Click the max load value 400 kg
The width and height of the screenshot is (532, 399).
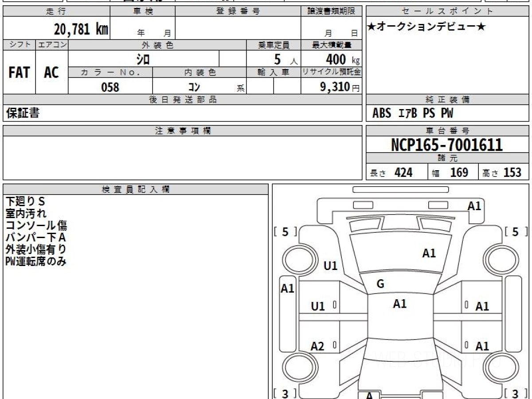[342, 59]
